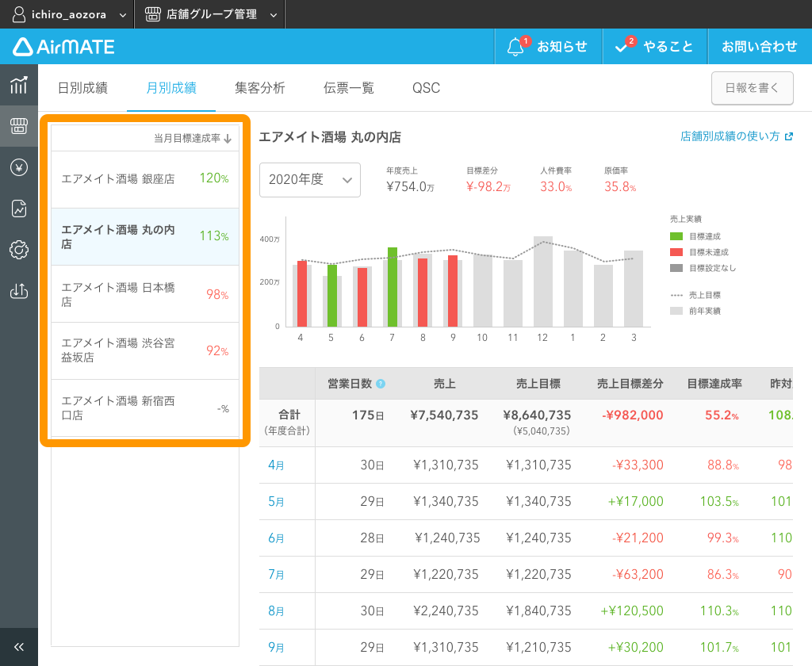Click the red 目標未達成 legend swatch
The width and height of the screenshot is (812, 666).
click(676, 252)
